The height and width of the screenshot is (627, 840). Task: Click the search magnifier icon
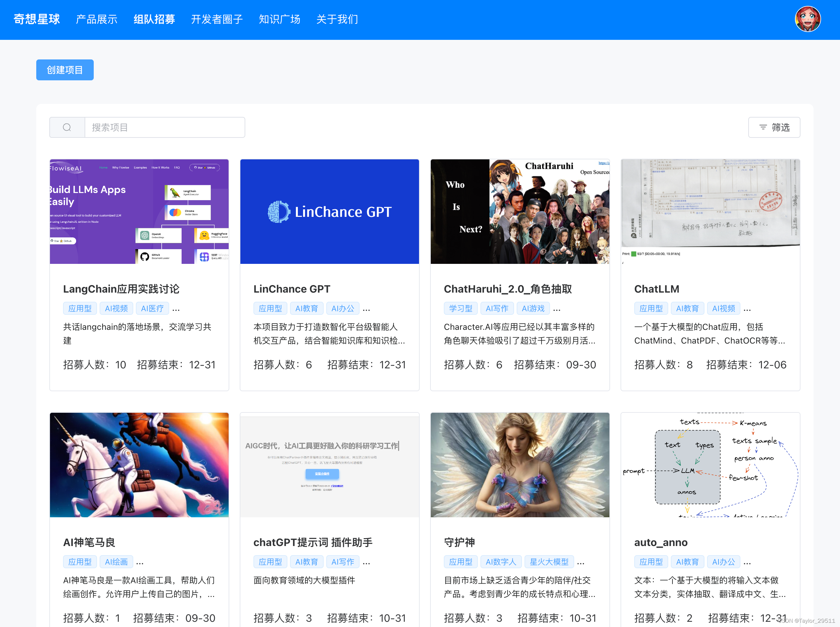tap(67, 128)
